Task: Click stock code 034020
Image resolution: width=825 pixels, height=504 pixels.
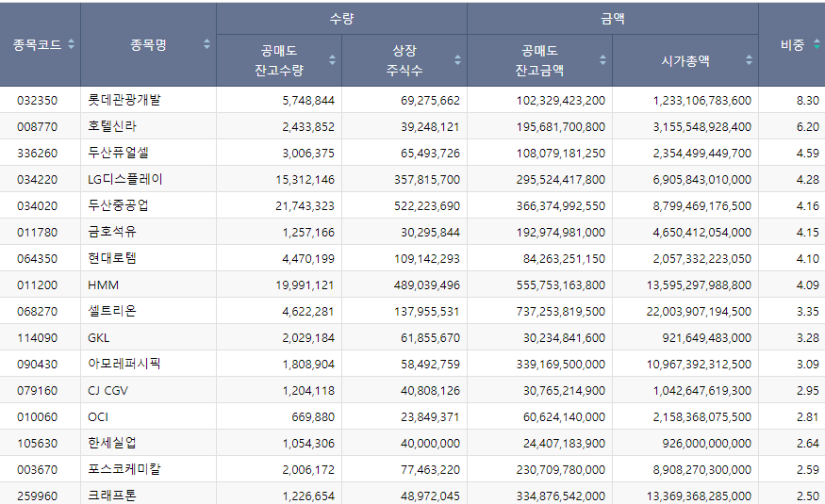Action: point(38,205)
